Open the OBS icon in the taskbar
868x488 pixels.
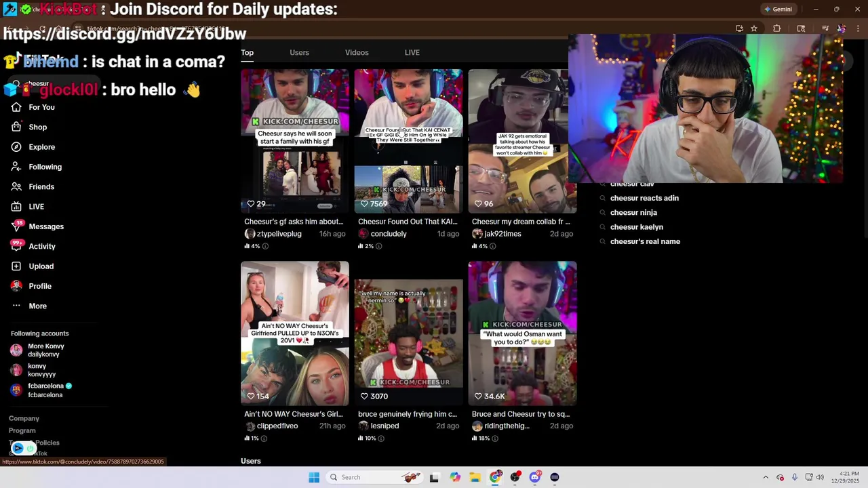click(x=515, y=477)
